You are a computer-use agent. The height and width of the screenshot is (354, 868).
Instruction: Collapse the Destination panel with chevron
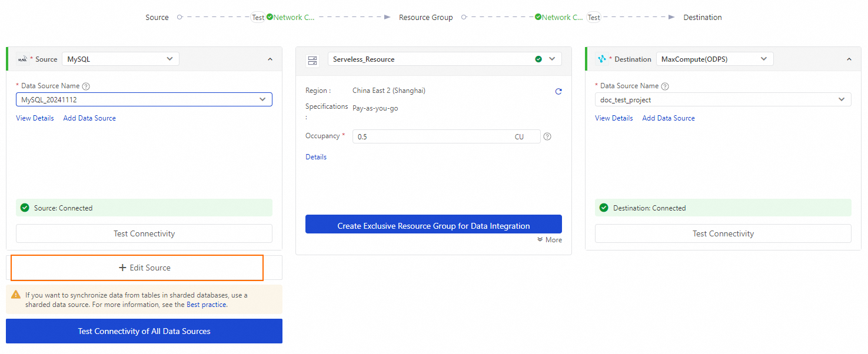[849, 59]
